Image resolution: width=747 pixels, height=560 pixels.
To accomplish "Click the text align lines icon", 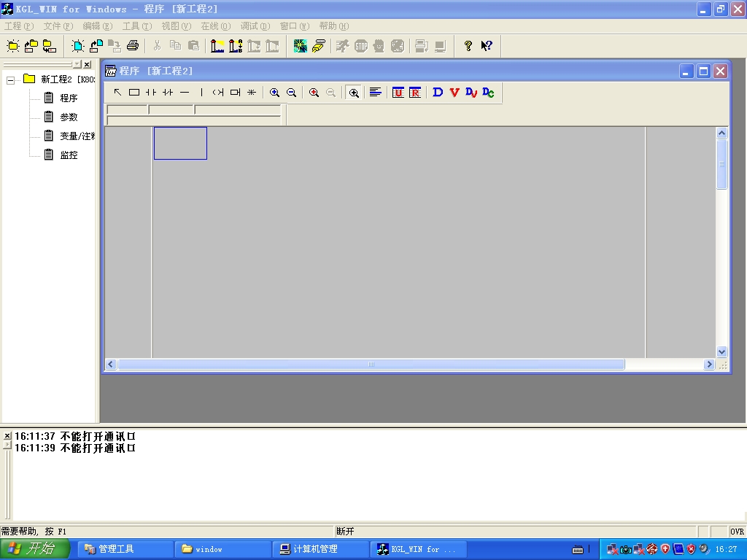I will click(376, 93).
